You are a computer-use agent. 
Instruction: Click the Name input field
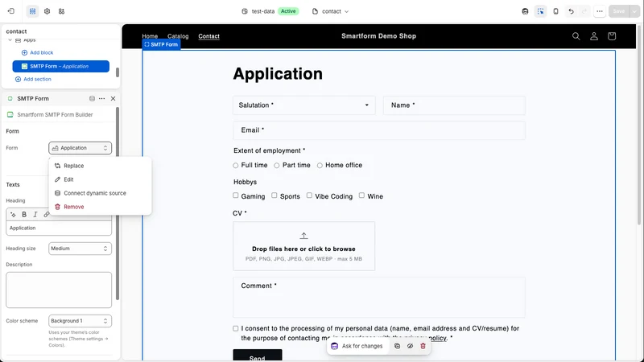(454, 105)
